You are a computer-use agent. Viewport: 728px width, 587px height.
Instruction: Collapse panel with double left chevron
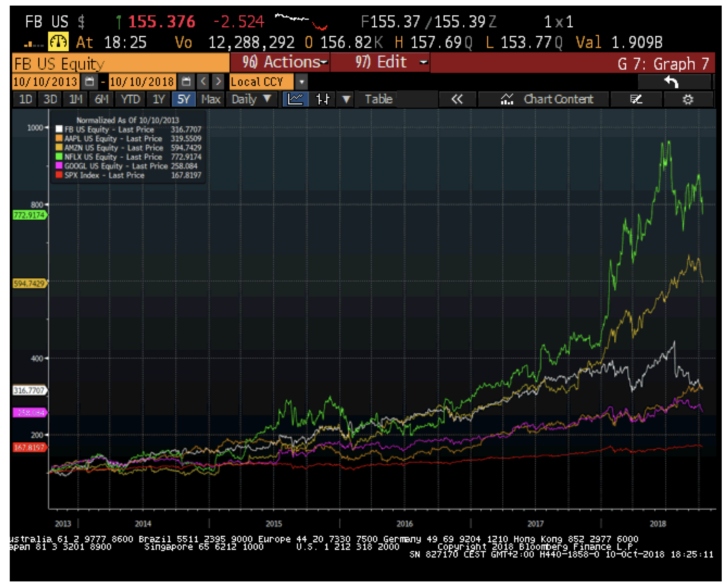coord(457,99)
